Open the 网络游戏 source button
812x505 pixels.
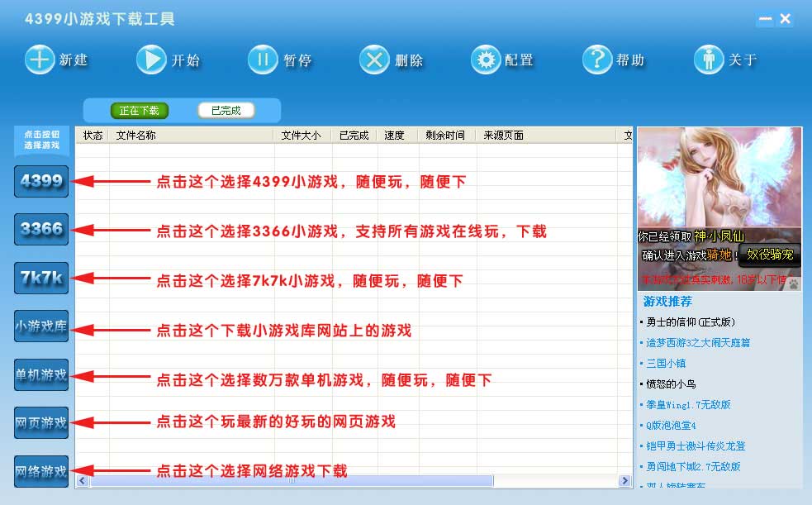(x=41, y=471)
